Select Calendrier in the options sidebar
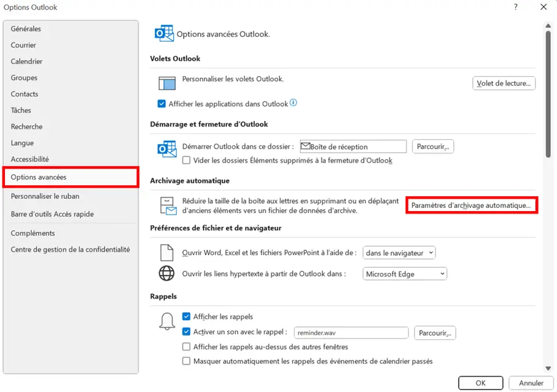The height and width of the screenshot is (392, 557). click(x=71, y=61)
